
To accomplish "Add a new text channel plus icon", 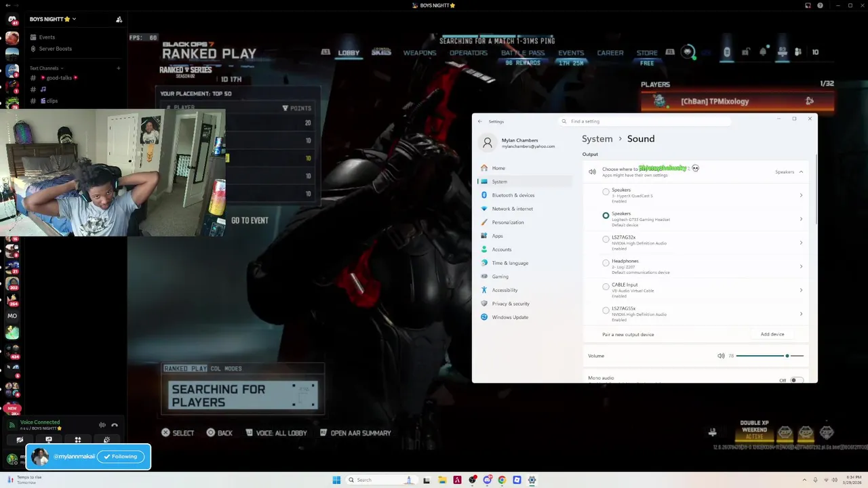I will click(119, 68).
